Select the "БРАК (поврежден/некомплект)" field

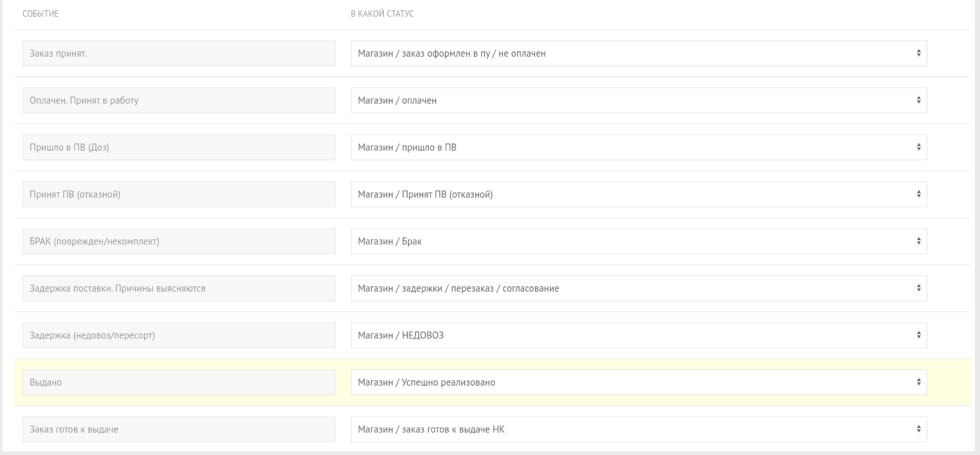point(178,241)
